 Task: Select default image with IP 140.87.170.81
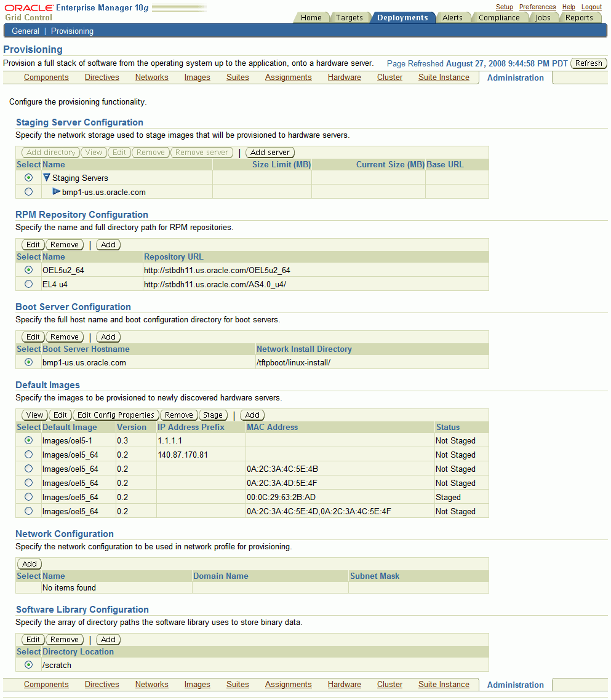(28, 455)
